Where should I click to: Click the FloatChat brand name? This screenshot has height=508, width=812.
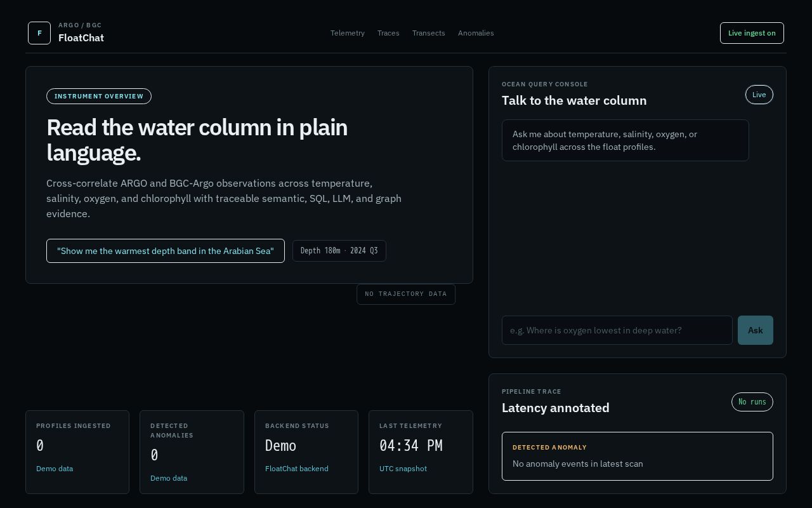tap(81, 37)
